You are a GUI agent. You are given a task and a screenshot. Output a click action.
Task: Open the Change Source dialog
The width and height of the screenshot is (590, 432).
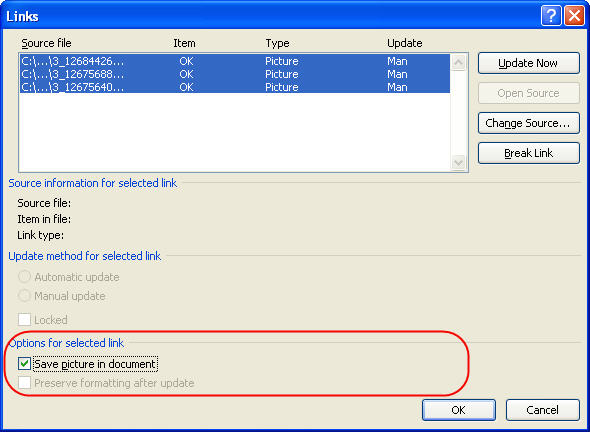[x=529, y=123]
